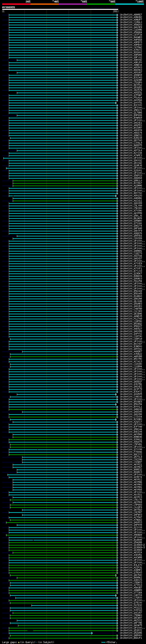Select the UniRef100_A9SE51 label
Image resolution: width=146 pixels, height=644 pixels.
[131, 93]
